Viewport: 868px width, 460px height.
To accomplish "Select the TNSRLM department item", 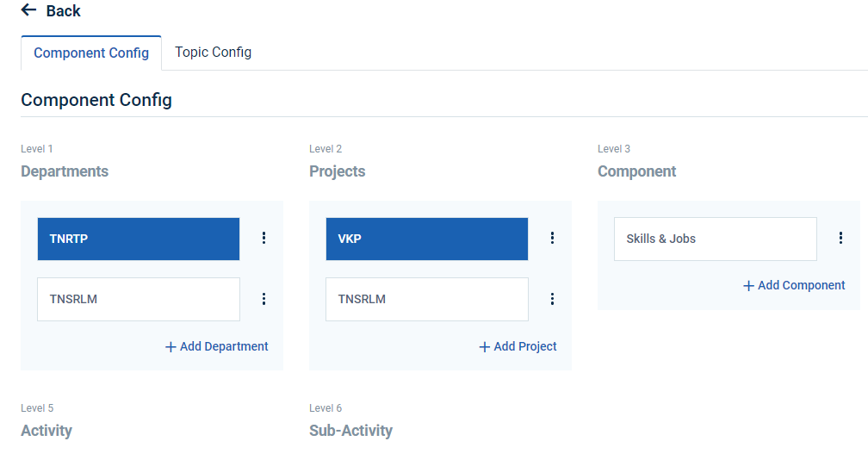I will (x=139, y=299).
